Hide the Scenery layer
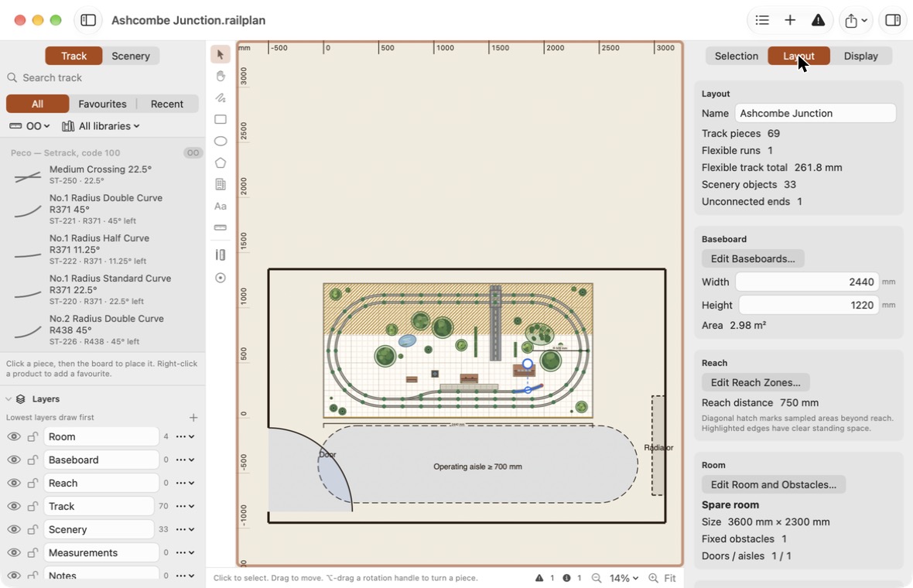 point(13,530)
